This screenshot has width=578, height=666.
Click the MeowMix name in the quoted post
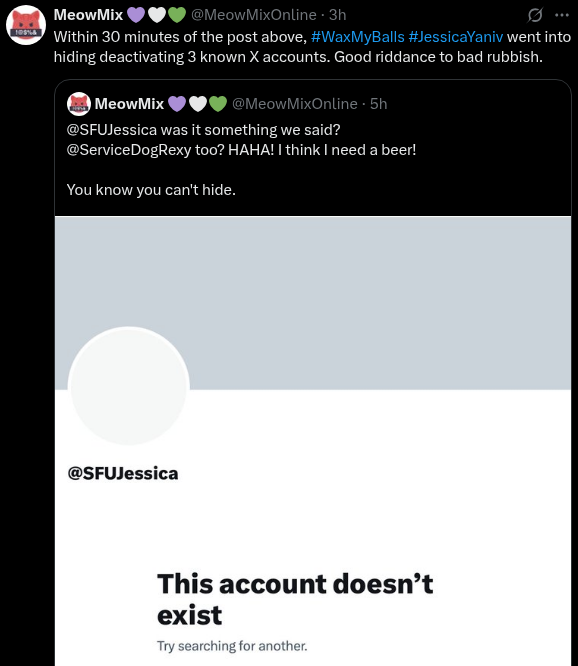pyautogui.click(x=129, y=104)
